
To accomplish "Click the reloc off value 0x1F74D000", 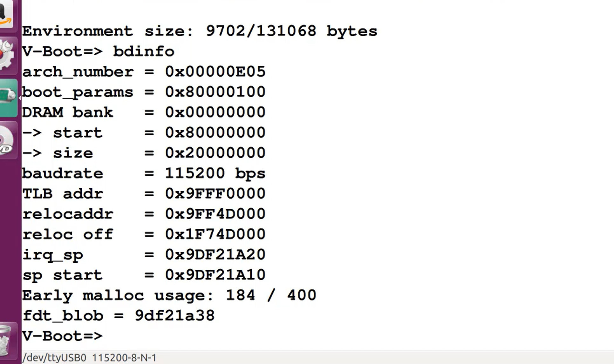I will (215, 234).
